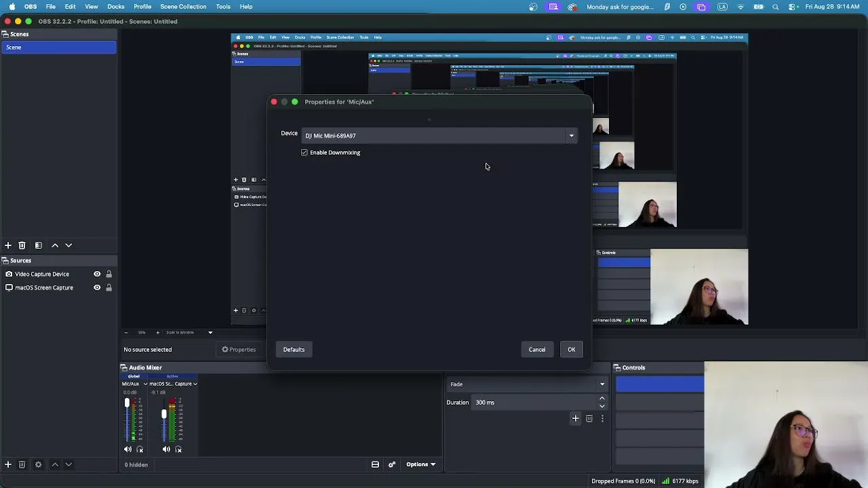The image size is (868, 488).
Task: Mute the macOS Screen Capture audio channel
Action: (166, 449)
